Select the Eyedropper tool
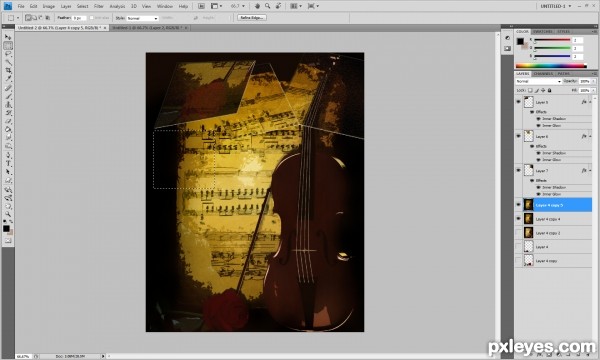This screenshot has height=360, width=600. [8, 79]
